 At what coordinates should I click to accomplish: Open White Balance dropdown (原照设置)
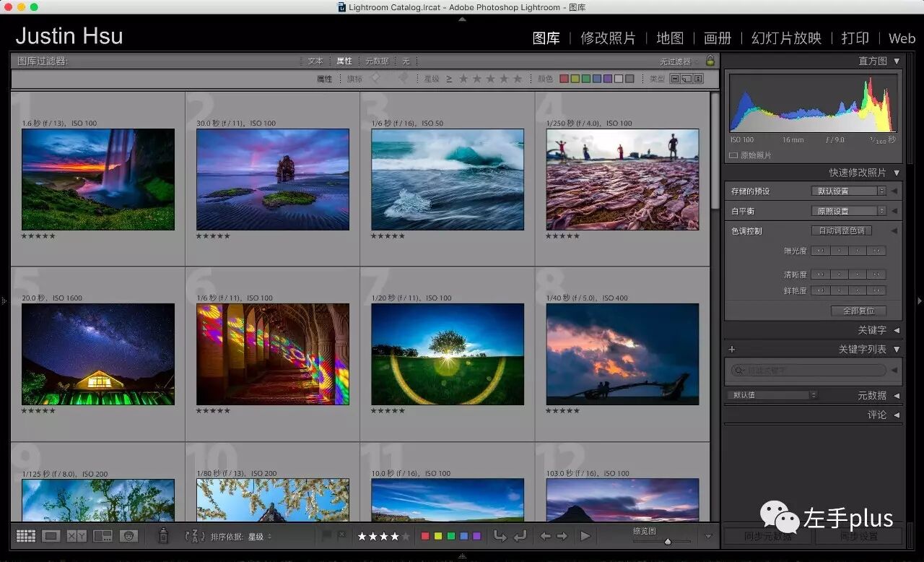(x=848, y=211)
